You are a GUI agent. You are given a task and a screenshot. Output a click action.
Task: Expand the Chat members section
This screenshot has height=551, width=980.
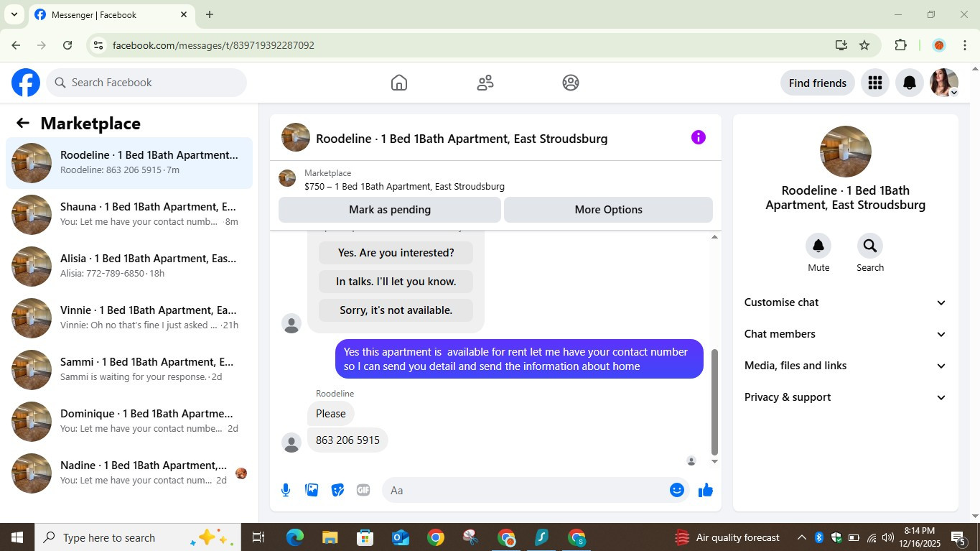(845, 334)
